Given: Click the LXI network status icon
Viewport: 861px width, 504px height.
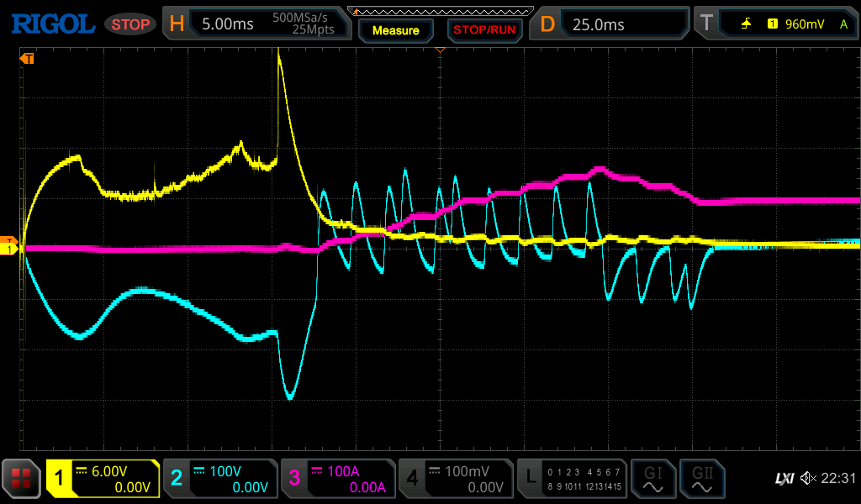Looking at the screenshot, I should 784,479.
